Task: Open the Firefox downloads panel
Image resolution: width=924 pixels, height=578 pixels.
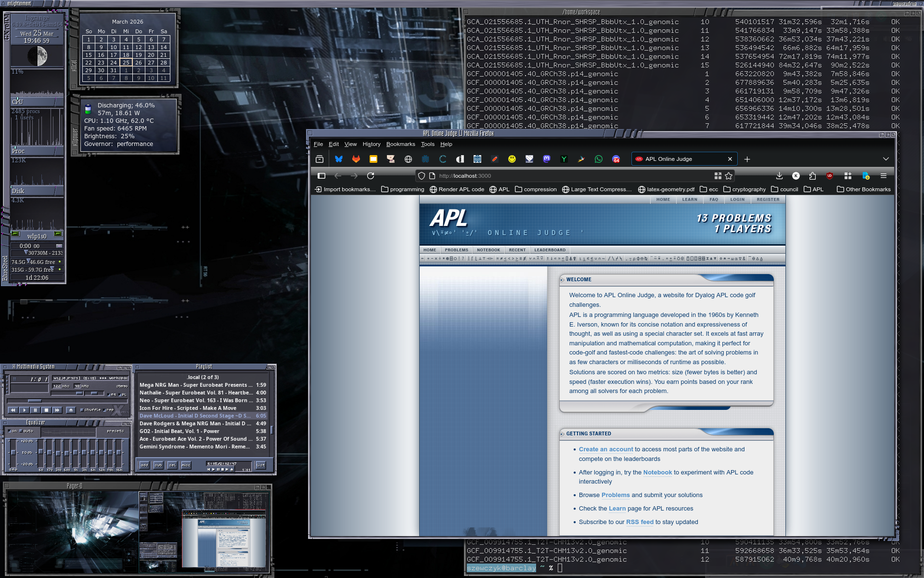Action: tap(779, 176)
